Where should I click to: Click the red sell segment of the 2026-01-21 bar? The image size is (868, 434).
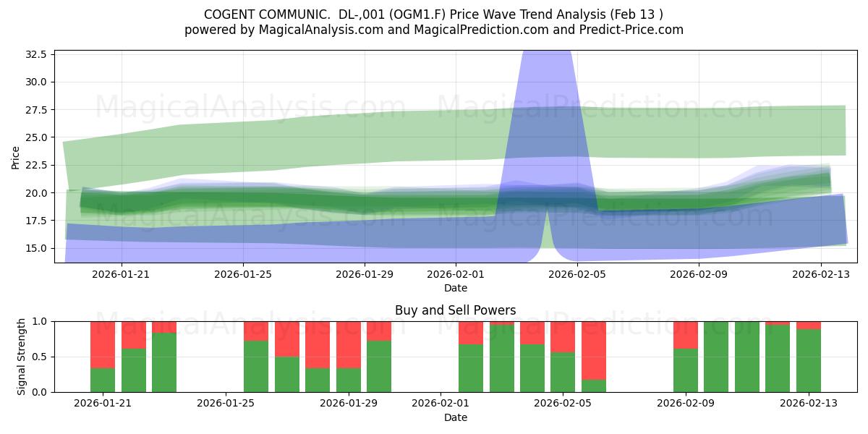(x=103, y=345)
